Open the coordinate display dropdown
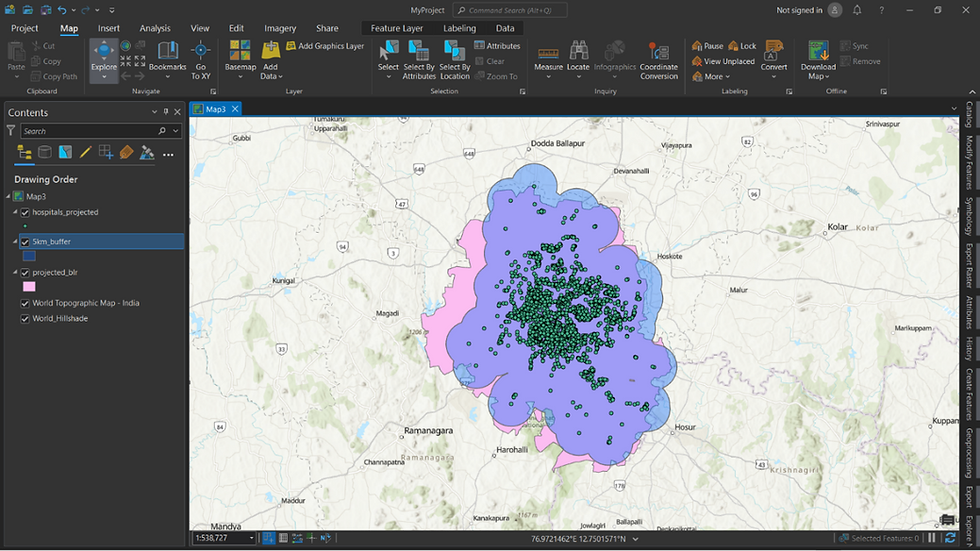This screenshot has height=551, width=980. coord(636,539)
